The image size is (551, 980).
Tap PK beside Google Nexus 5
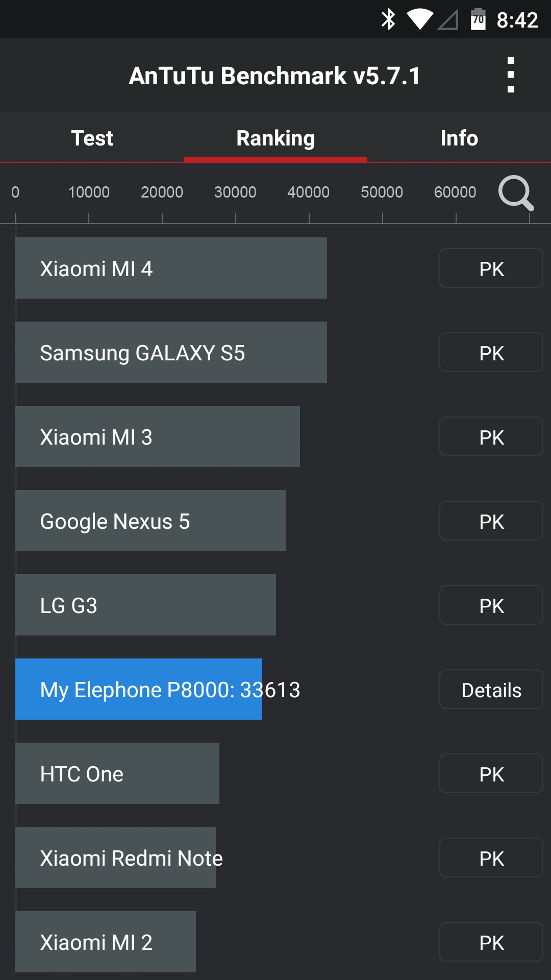pyautogui.click(x=491, y=521)
